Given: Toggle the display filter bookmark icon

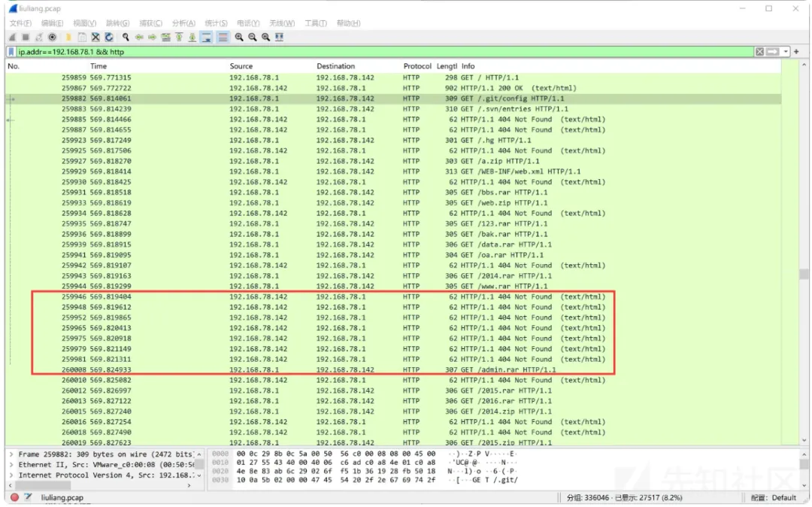Looking at the screenshot, I should pos(11,52).
